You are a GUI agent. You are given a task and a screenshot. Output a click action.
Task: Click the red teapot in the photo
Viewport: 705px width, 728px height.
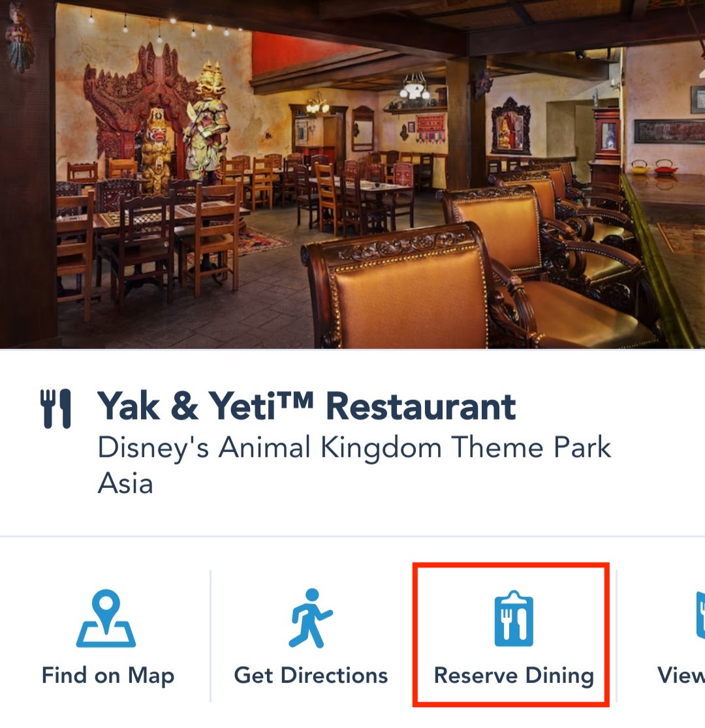665,167
